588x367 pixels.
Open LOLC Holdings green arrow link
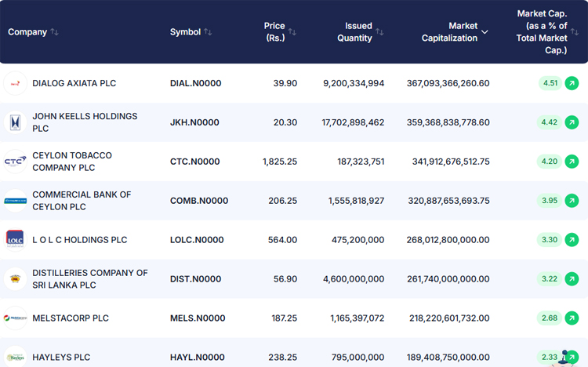[x=572, y=239]
